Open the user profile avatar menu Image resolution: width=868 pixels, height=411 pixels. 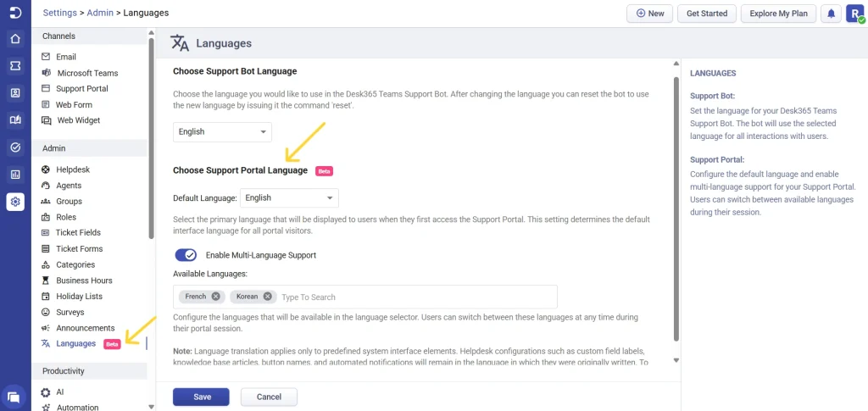[x=854, y=14]
